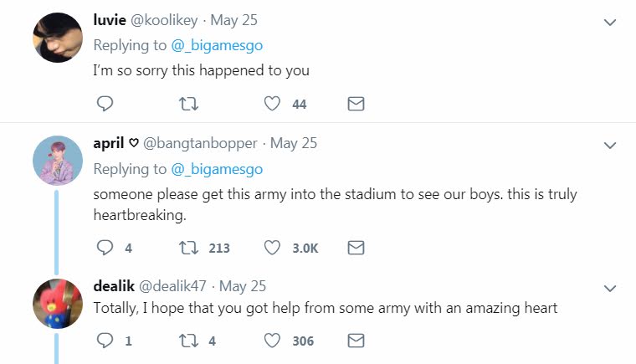
Task: Share april's tweet via direct message
Action: [356, 248]
